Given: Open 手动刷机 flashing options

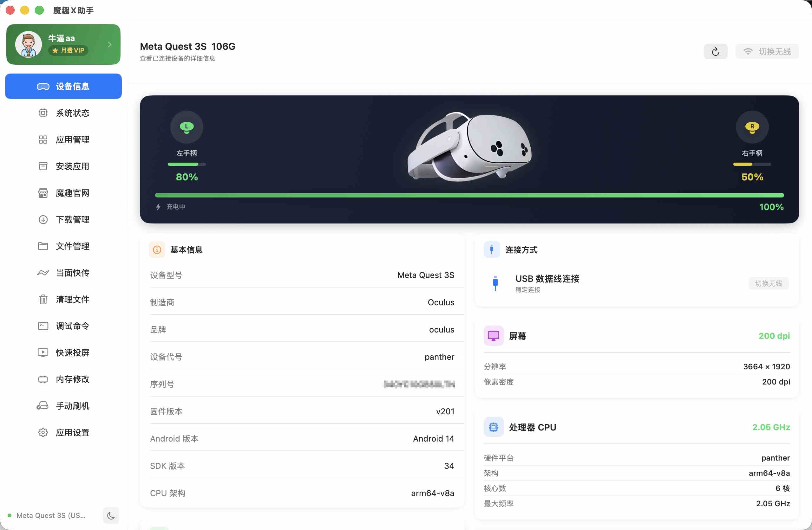Looking at the screenshot, I should pyautogui.click(x=63, y=406).
